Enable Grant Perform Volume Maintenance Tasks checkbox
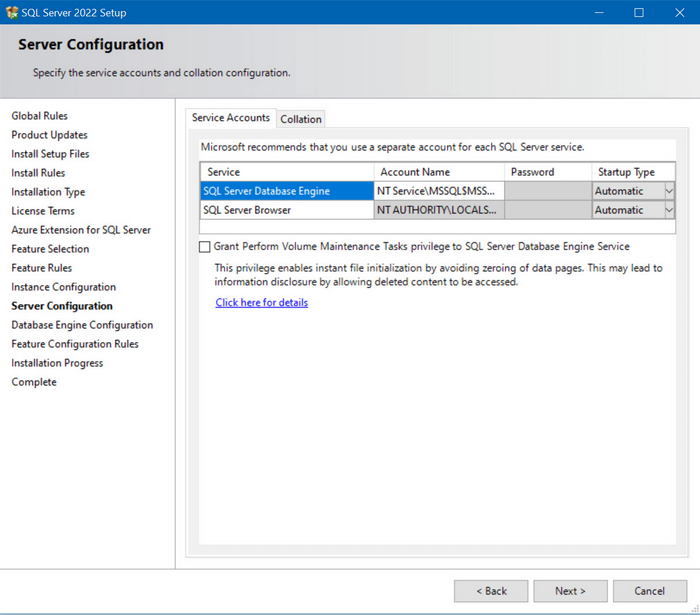The width and height of the screenshot is (700, 615). click(x=205, y=246)
